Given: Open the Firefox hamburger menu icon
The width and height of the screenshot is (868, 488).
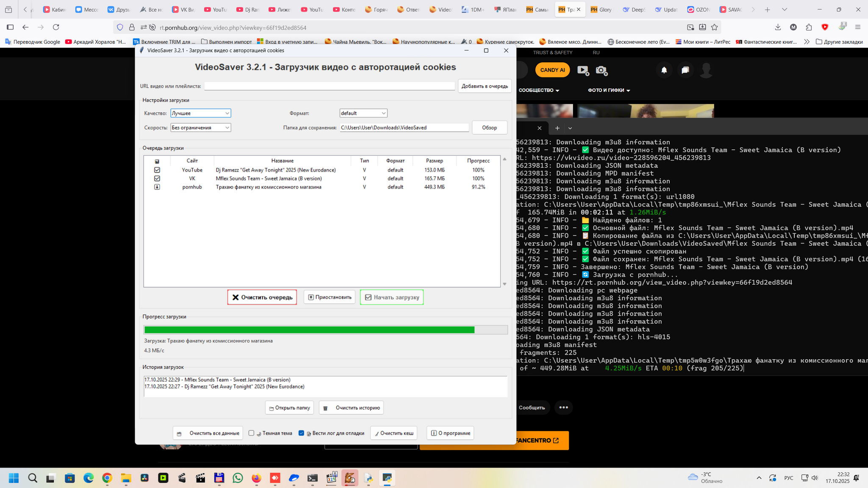Looking at the screenshot, I should pos(858,27).
